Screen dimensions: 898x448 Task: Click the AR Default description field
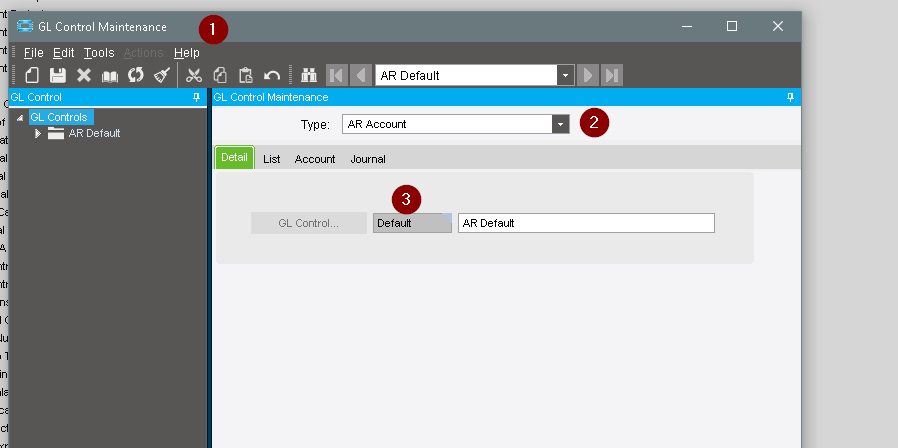(x=586, y=223)
